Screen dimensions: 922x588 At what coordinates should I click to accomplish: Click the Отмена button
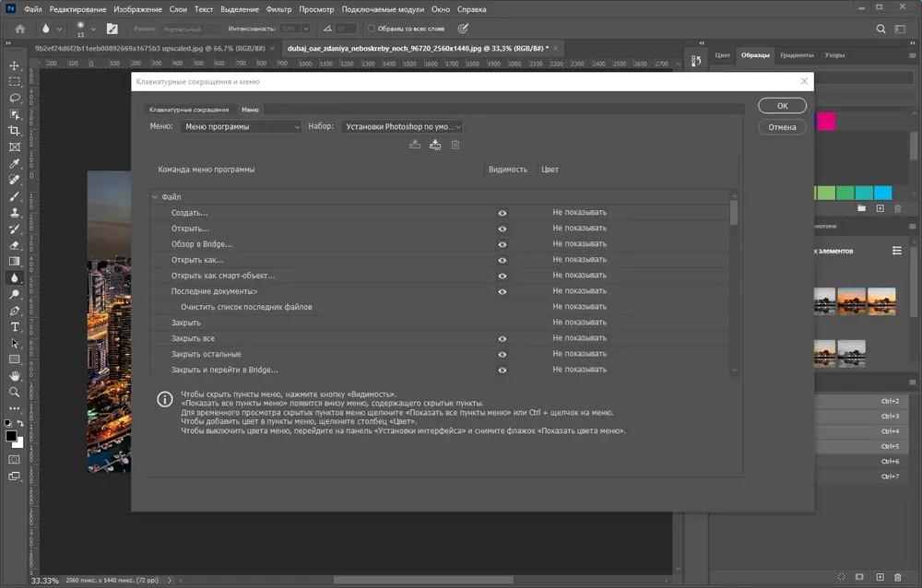pos(782,127)
